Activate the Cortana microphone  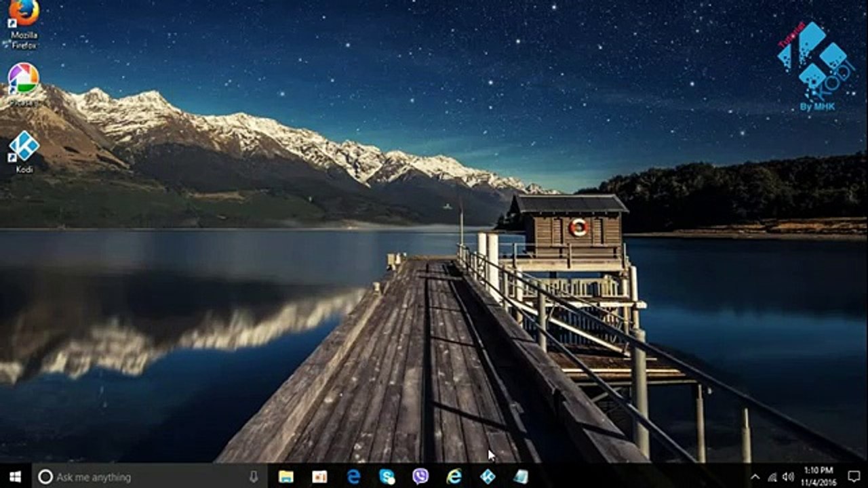[x=254, y=476]
